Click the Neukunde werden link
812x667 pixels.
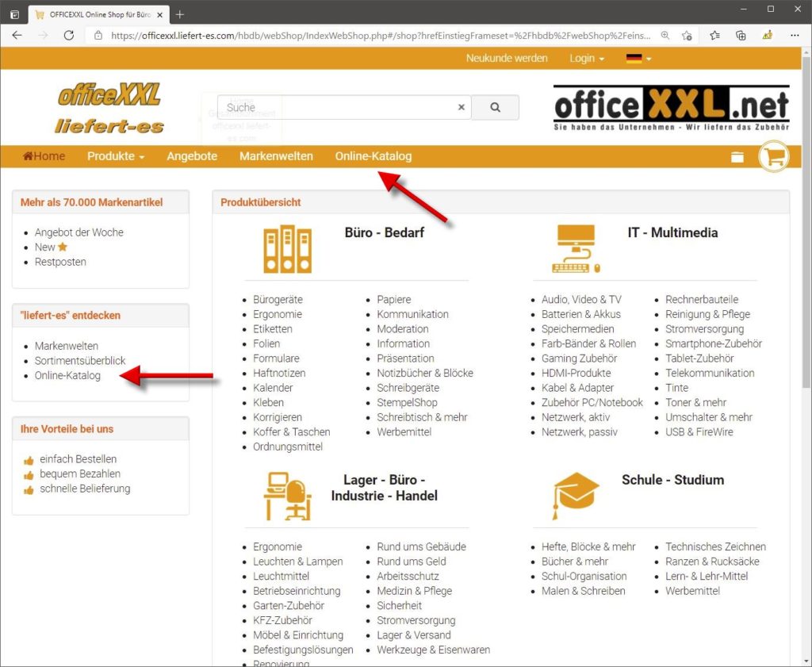point(507,58)
